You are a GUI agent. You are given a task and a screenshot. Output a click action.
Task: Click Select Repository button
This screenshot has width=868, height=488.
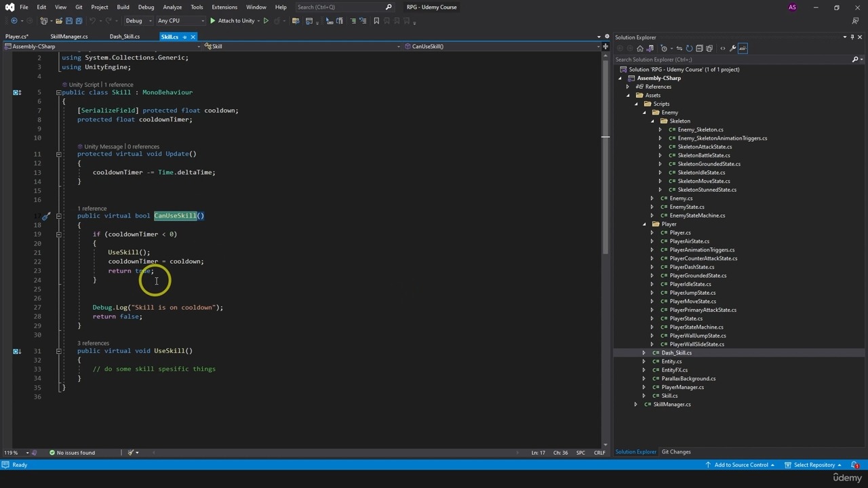813,465
